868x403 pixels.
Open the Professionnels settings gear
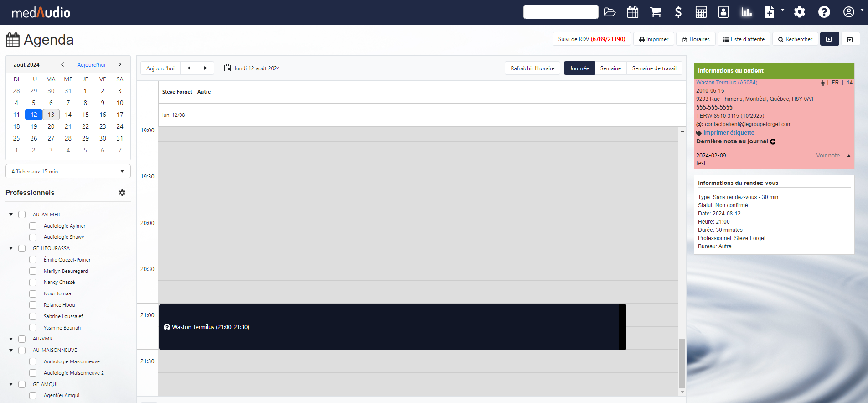[x=122, y=193]
